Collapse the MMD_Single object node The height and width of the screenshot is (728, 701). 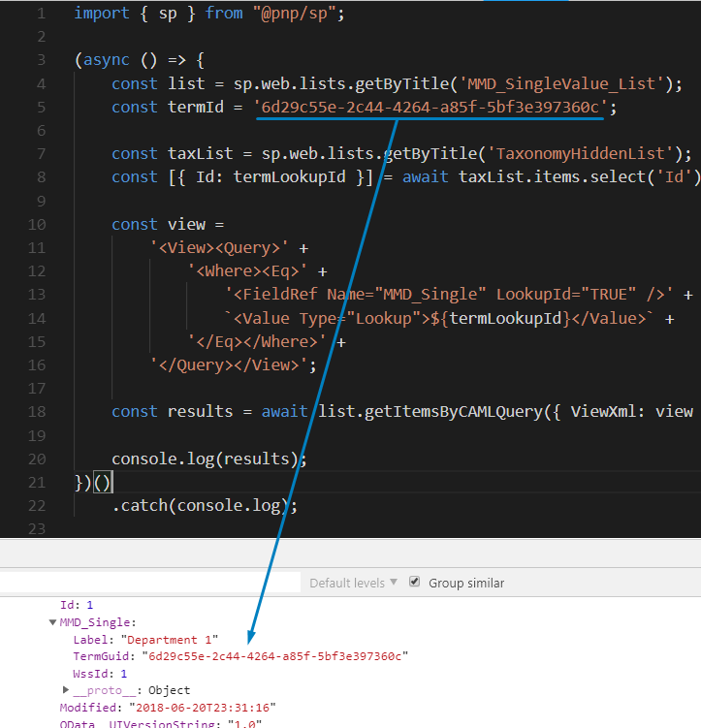[52, 622]
